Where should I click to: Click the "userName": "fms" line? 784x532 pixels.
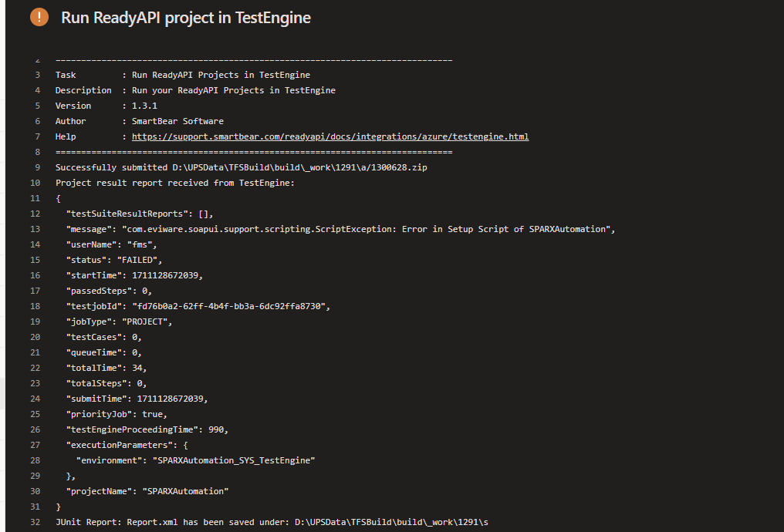111,244
